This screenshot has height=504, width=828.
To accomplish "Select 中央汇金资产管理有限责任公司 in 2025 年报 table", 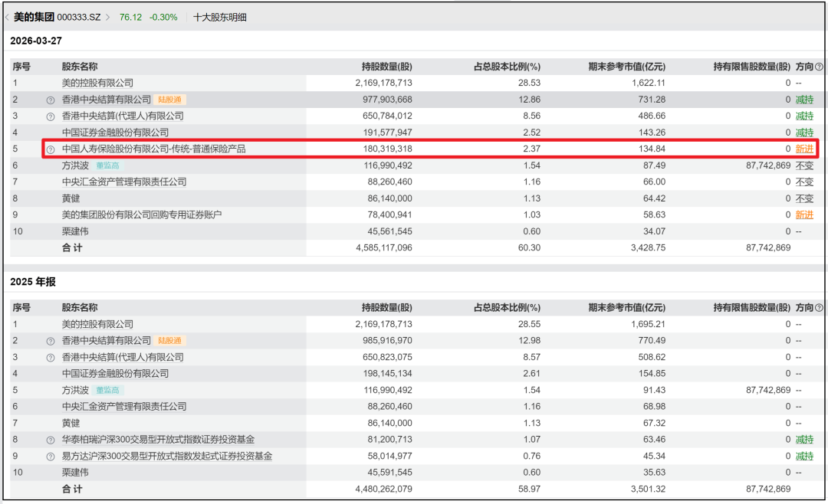I will [124, 407].
